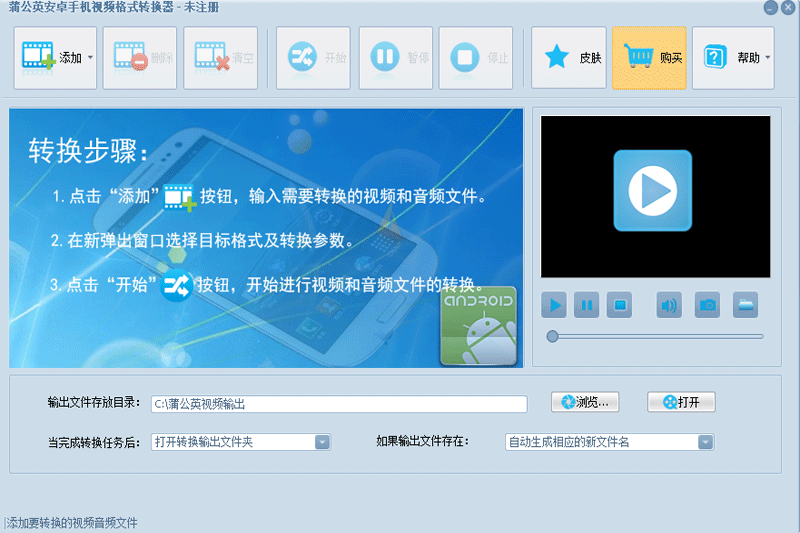800x533 pixels.
Task: Click the 打开 open folder button
Action: (681, 402)
